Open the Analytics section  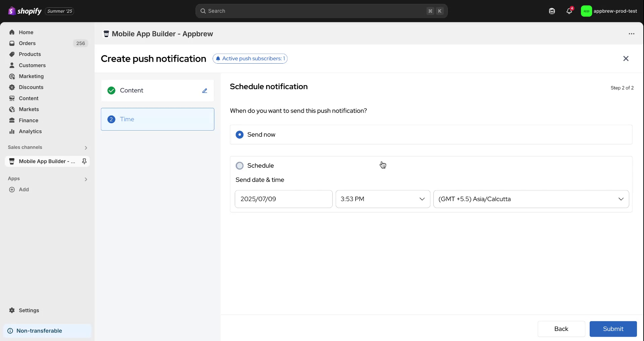click(x=30, y=131)
